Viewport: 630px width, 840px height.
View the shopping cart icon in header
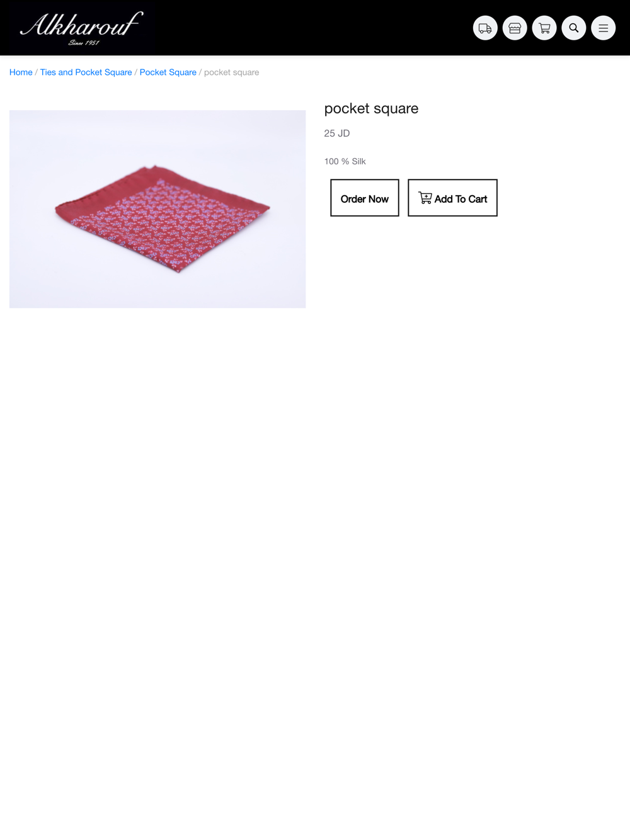[x=544, y=28]
